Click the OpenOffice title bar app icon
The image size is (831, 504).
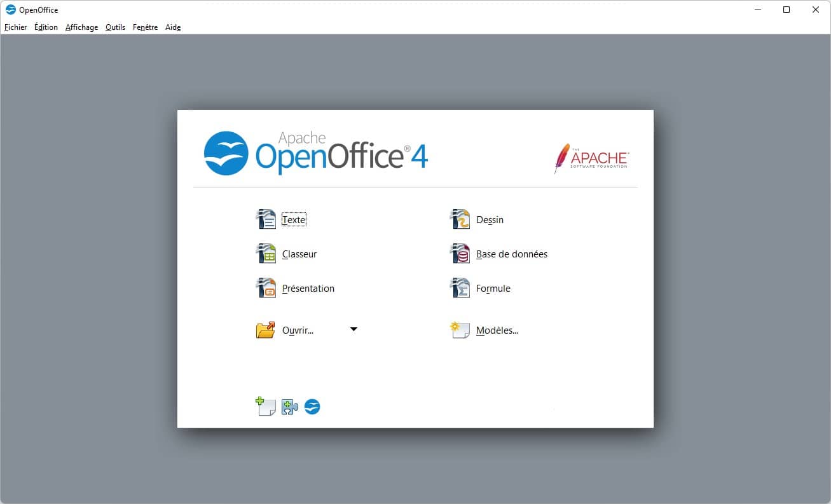[11, 10]
